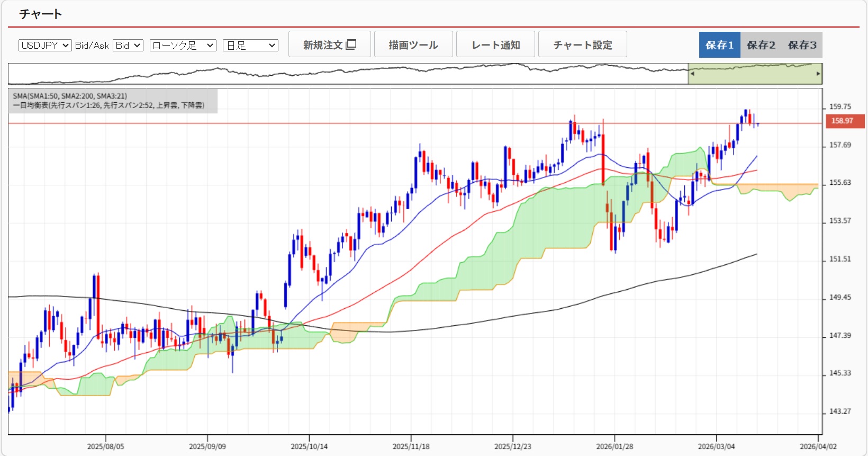
Task: Click the 一目均衡表 indicator legend line
Action: tap(108, 105)
